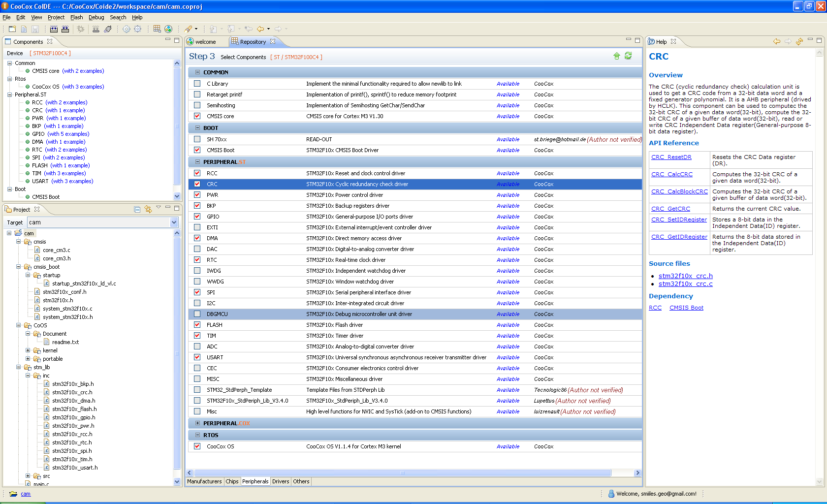Open the Configuration gear icon
This screenshot has height=504, width=827.
[127, 29]
